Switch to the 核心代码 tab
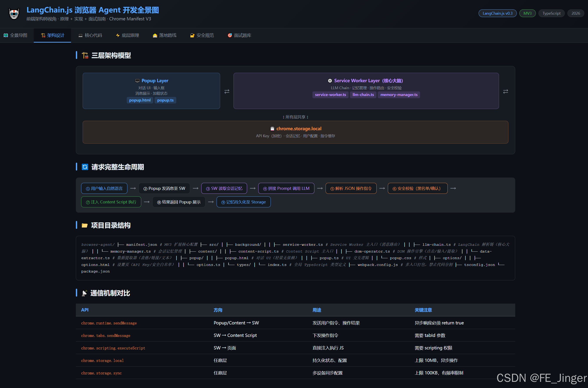This screenshot has width=588, height=388. 90,35
